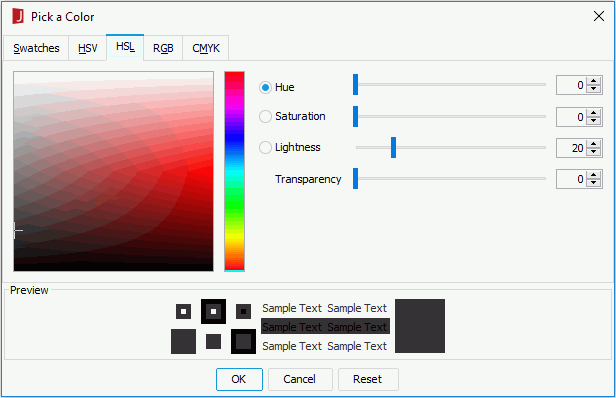616x398 pixels.
Task: Click the large dark preview color square
Action: (420, 326)
